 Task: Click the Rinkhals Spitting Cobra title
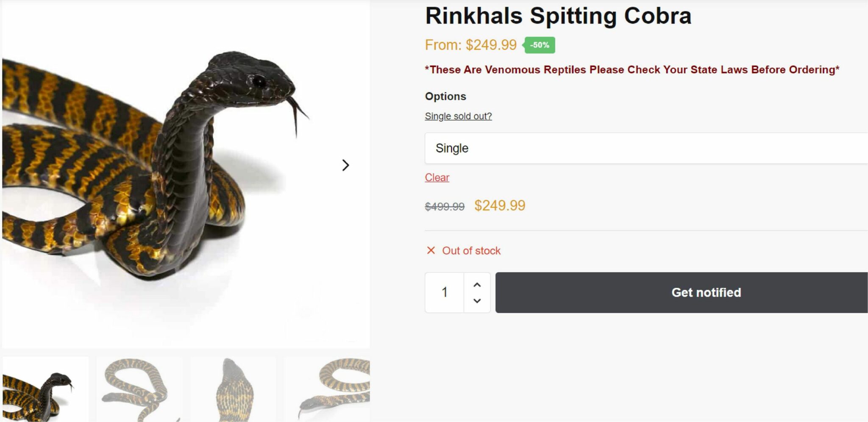(558, 16)
